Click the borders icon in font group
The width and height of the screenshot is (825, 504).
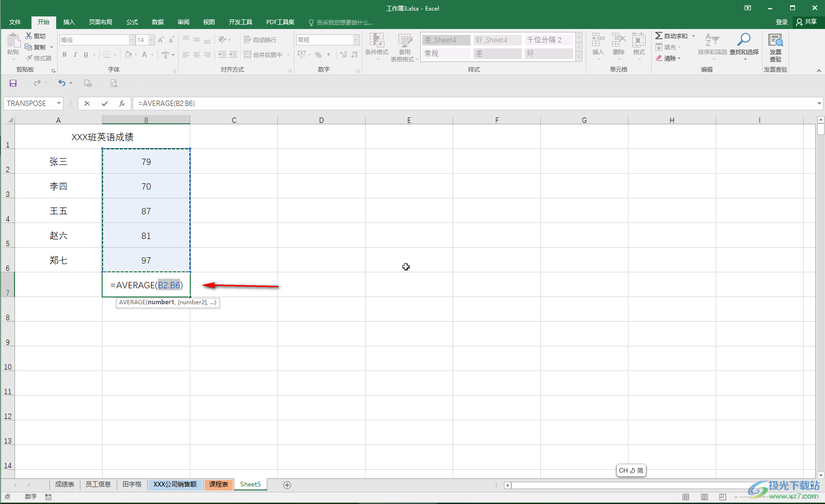(x=107, y=55)
